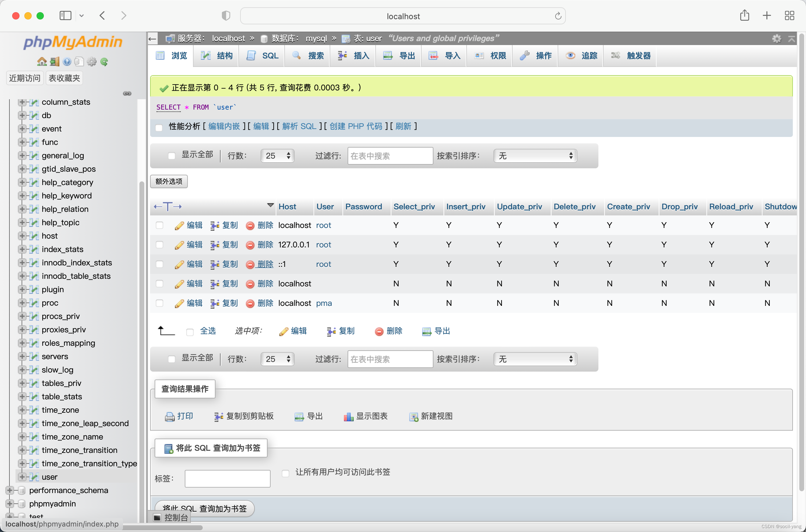This screenshot has width=806, height=532.
Task: Click edit pencil icon for 127.0.0.1 row
Action: point(179,245)
